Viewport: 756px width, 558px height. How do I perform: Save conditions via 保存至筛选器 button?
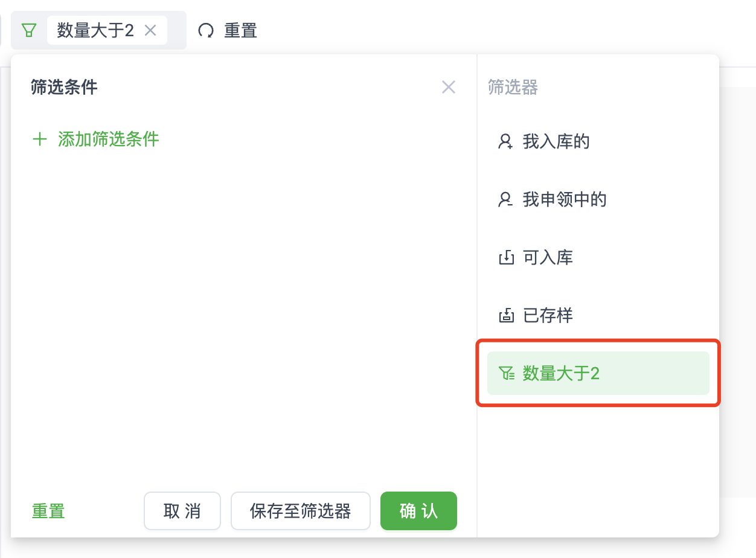pyautogui.click(x=300, y=510)
